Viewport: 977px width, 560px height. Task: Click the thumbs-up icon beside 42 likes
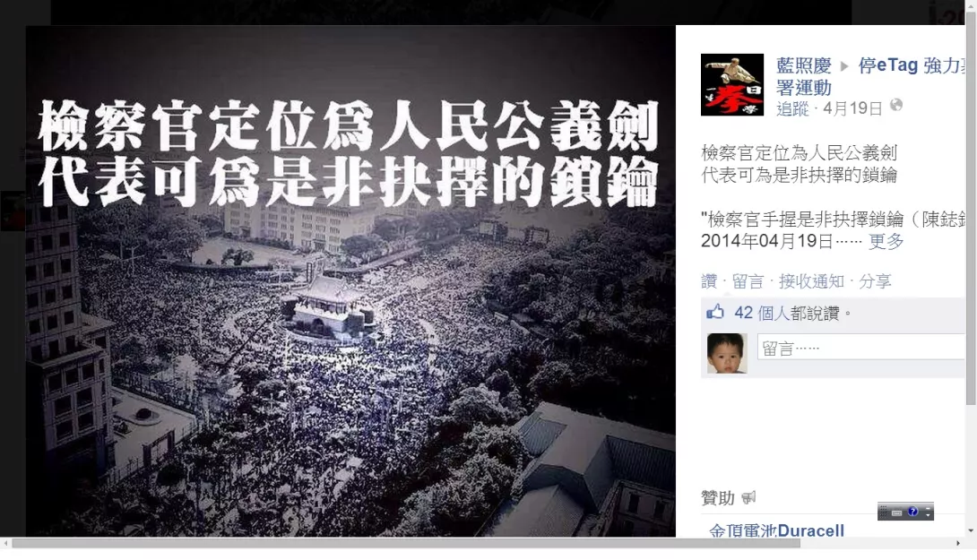[x=715, y=312]
